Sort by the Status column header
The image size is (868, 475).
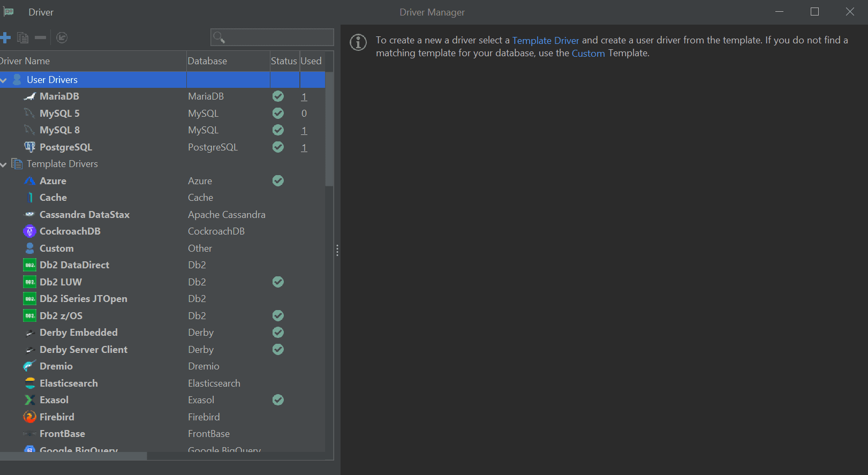pyautogui.click(x=284, y=61)
